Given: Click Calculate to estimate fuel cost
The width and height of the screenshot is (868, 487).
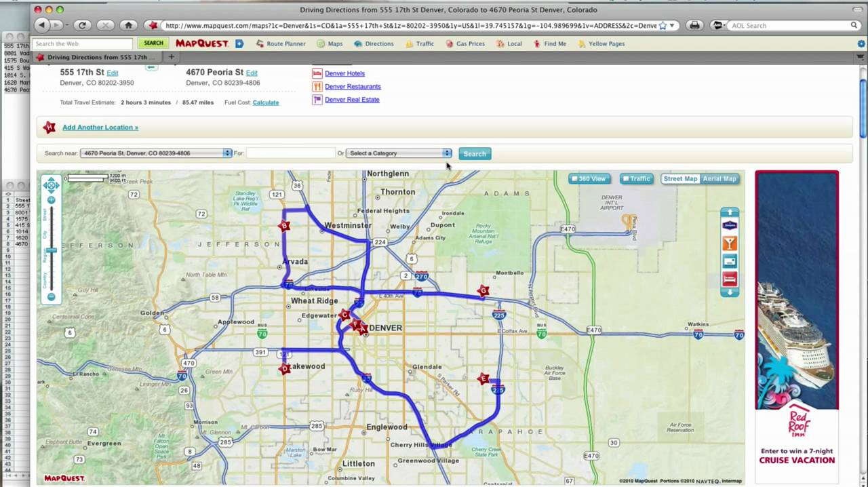Looking at the screenshot, I should coord(265,102).
